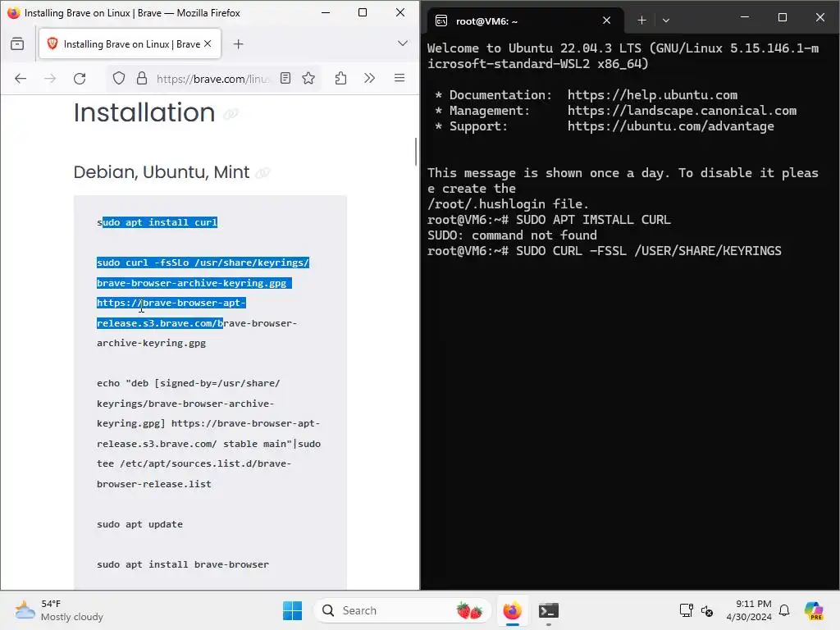The height and width of the screenshot is (630, 840).
Task: Click https://ubuntu.com/advantage in terminal
Action: [x=671, y=126]
